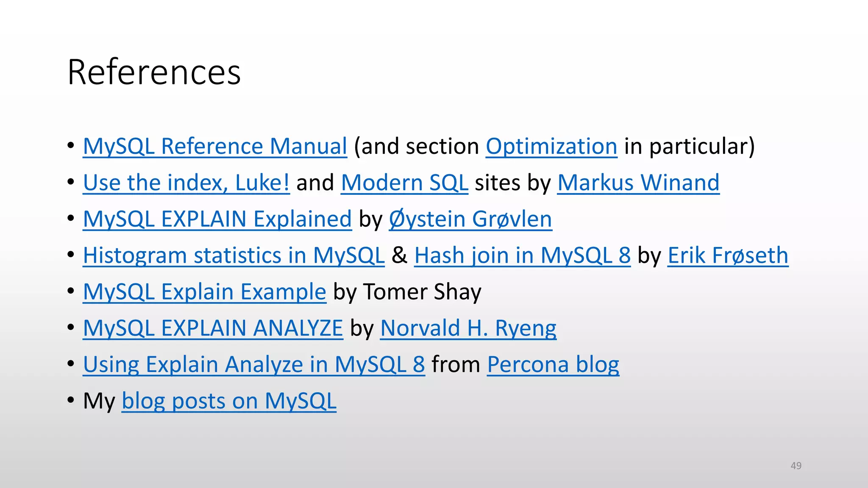Screen dimensions: 868x488
Task: Open the blog posts on MySQL link
Action: tap(229, 402)
